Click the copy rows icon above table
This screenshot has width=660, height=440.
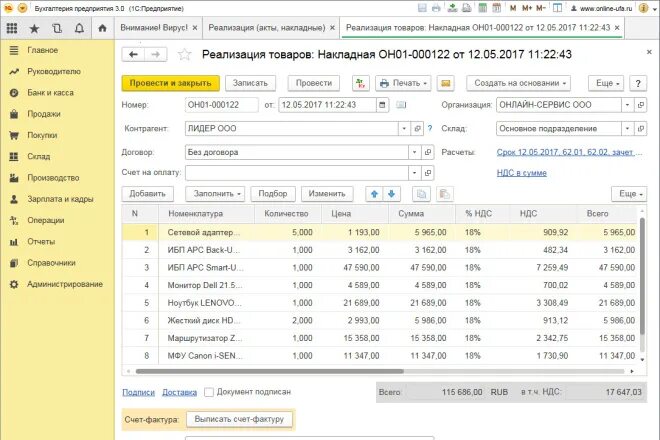click(421, 194)
